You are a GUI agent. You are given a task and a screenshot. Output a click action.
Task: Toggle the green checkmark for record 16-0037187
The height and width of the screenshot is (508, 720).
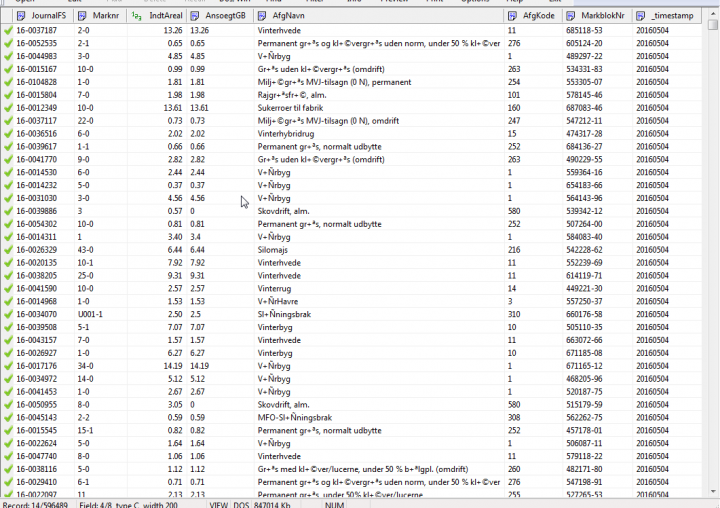(8, 31)
